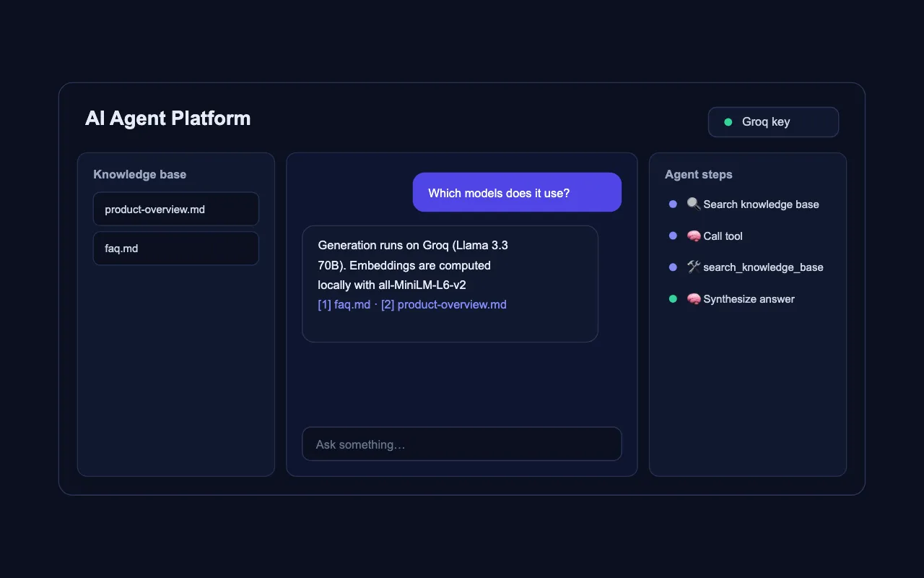Click the green status dot in Groq key
Viewport: 924px width, 578px height.
point(728,122)
